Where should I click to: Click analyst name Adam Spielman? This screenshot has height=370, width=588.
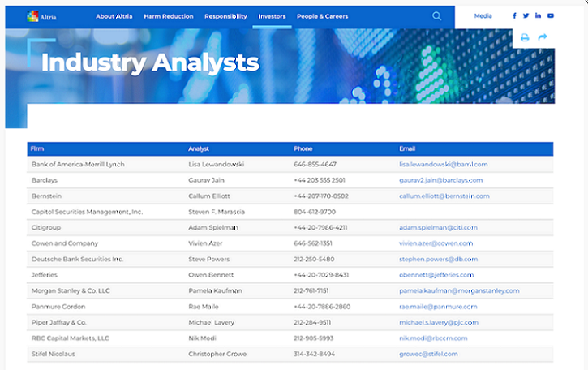pyautogui.click(x=213, y=227)
